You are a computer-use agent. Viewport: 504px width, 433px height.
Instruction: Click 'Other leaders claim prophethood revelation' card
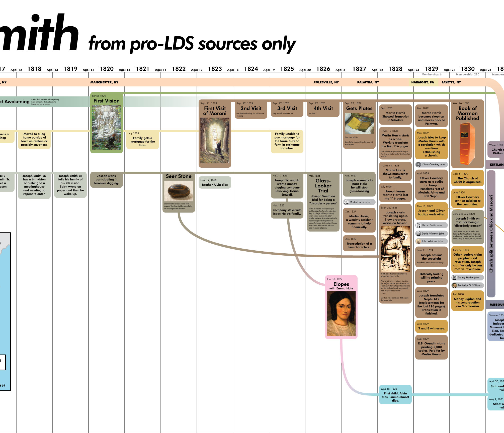468,260
